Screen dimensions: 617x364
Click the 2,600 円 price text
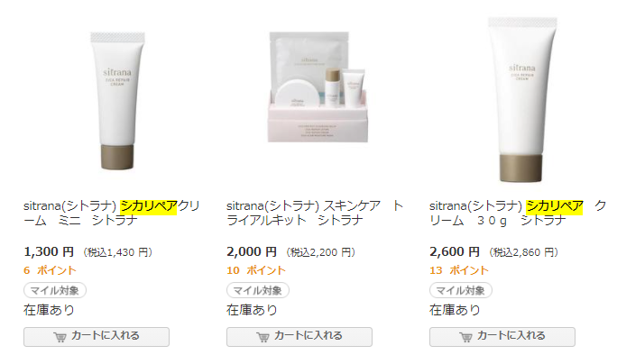pos(455,251)
